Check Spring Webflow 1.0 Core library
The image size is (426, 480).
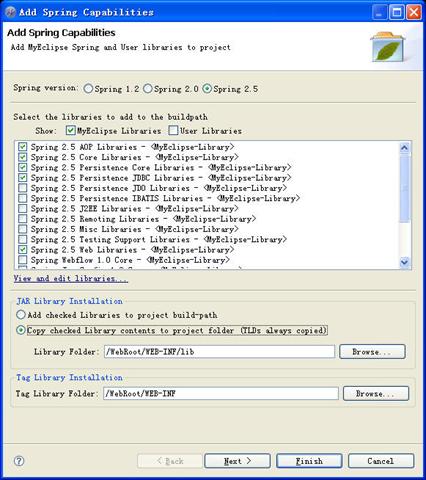[x=23, y=260]
